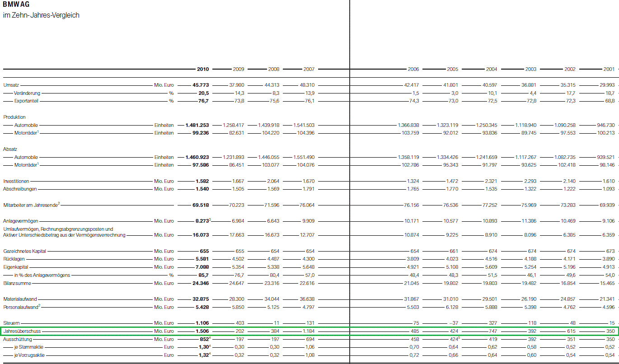Viewport: 619px width, 364px height.
Task: Click Umsatz 2001 value 29.993
Action: [x=606, y=85]
